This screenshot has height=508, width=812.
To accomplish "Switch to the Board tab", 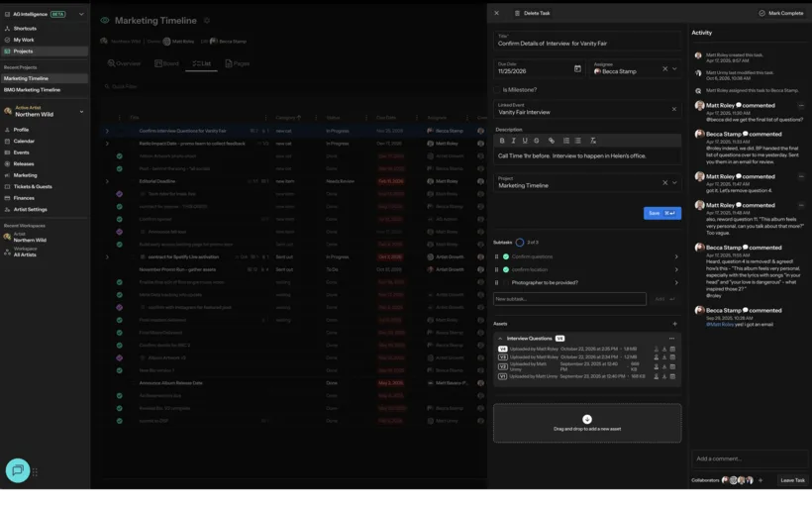I will point(166,63).
